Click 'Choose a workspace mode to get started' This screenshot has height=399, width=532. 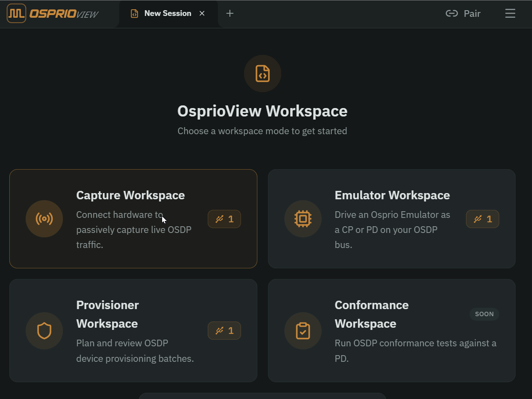pyautogui.click(x=262, y=131)
